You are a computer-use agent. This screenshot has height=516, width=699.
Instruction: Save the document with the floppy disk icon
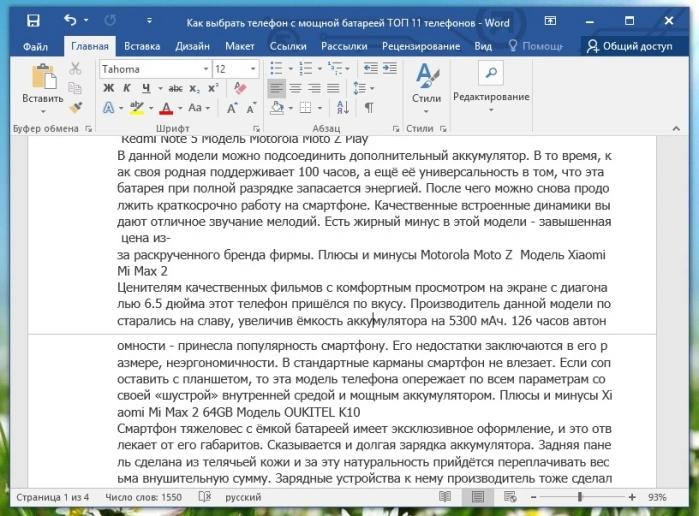tap(33, 21)
